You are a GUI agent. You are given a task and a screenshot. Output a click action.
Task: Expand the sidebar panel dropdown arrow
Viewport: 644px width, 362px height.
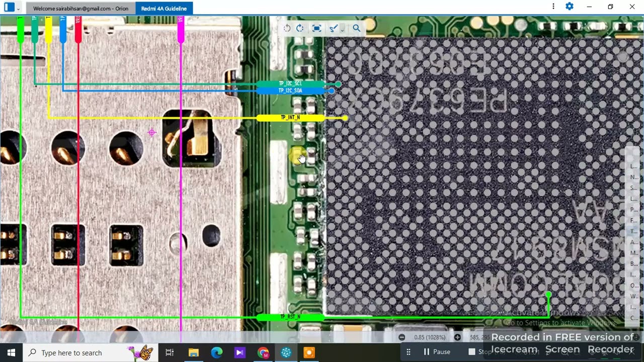tap(19, 8)
